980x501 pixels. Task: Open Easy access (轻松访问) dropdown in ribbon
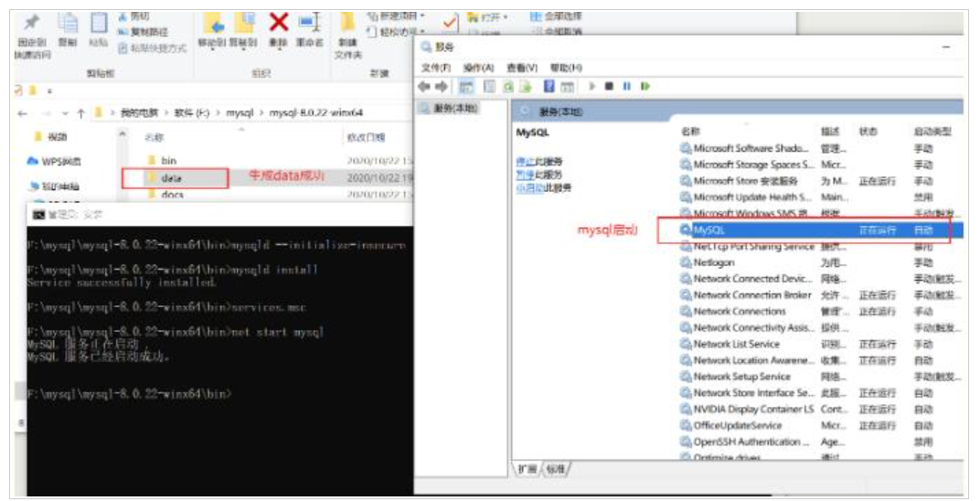(396, 30)
